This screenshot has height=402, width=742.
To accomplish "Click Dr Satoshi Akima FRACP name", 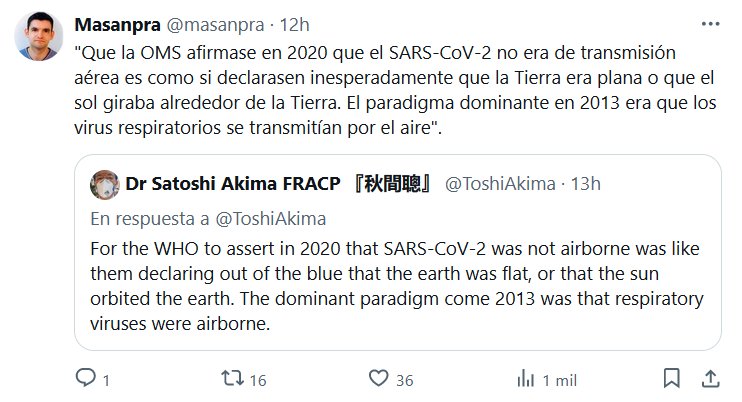I will coord(278,184).
